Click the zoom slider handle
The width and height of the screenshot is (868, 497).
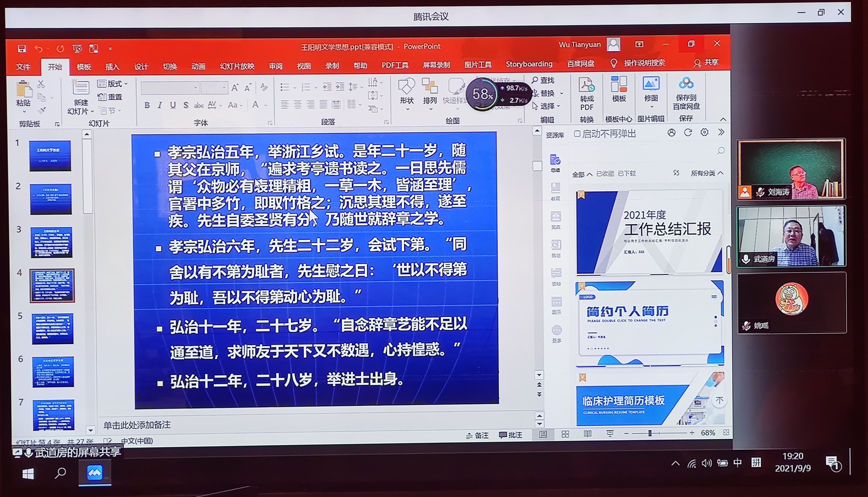coord(650,433)
